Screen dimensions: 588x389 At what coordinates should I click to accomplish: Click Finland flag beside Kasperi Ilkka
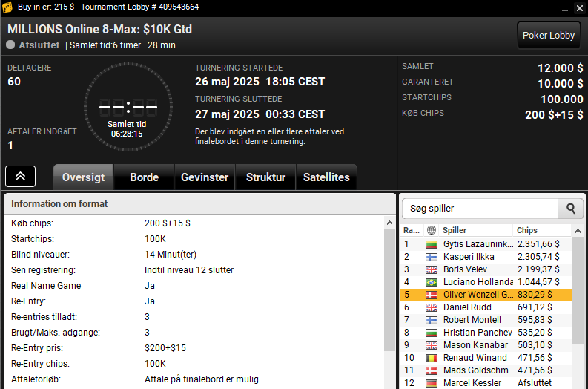pos(432,257)
